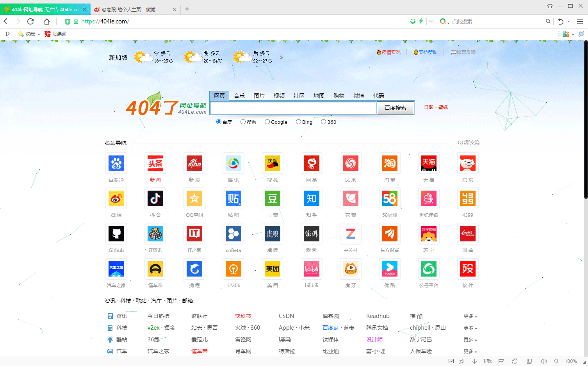Click the main search input box
588x366 pixels.
pyautogui.click(x=293, y=108)
